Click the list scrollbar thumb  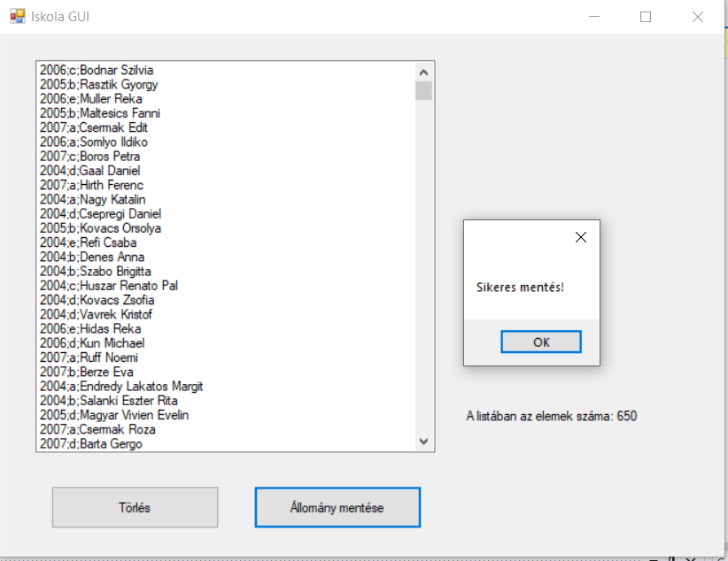(423, 90)
